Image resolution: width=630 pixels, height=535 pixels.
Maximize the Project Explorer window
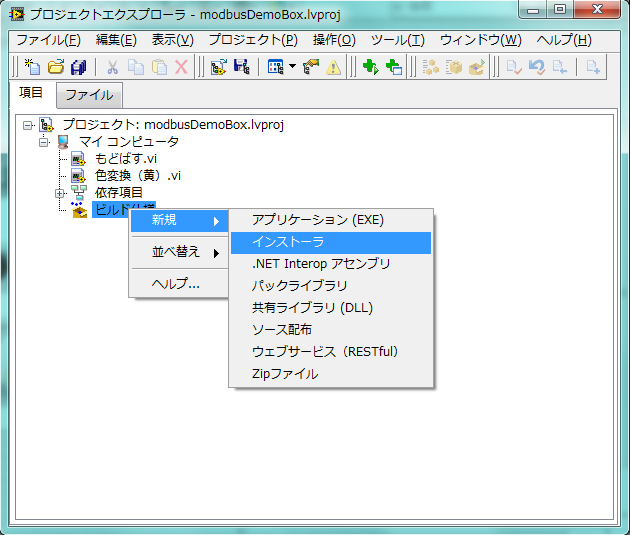point(560,10)
